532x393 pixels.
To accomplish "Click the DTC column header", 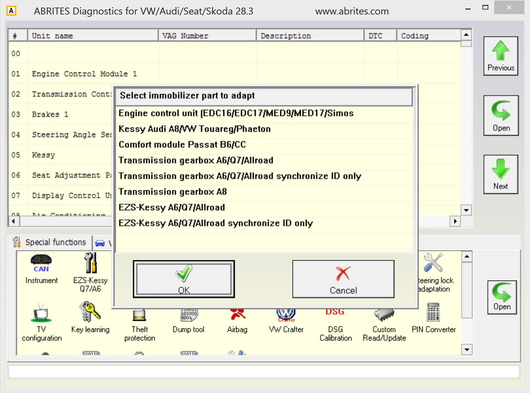I will pos(381,36).
